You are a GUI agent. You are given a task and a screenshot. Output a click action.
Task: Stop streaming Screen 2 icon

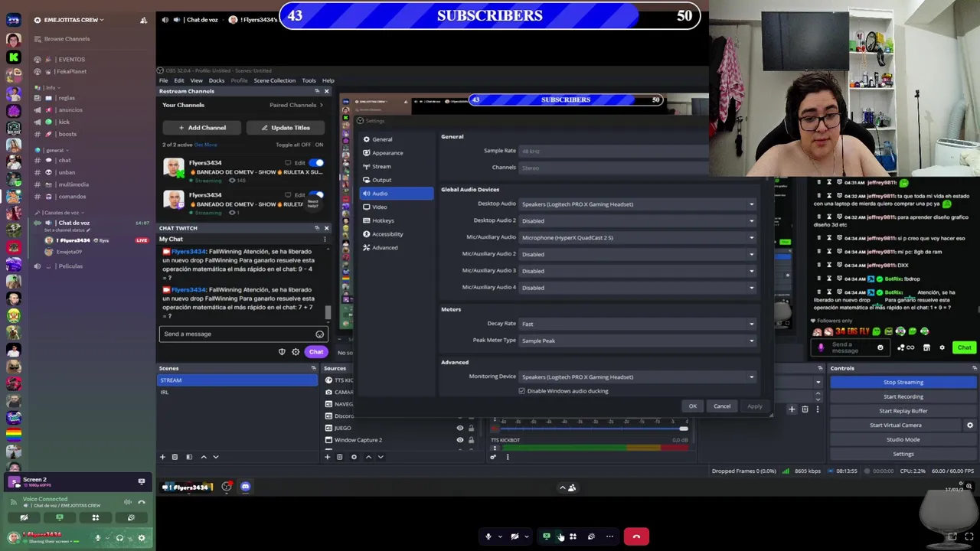pos(142,481)
